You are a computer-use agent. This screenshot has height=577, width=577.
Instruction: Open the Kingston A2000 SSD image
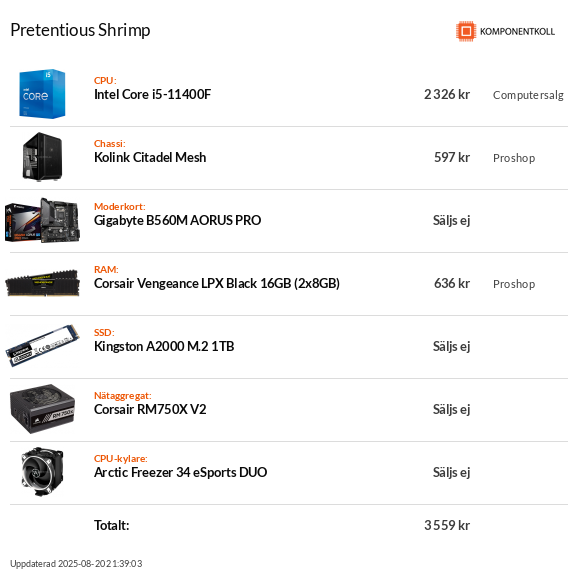(42, 346)
